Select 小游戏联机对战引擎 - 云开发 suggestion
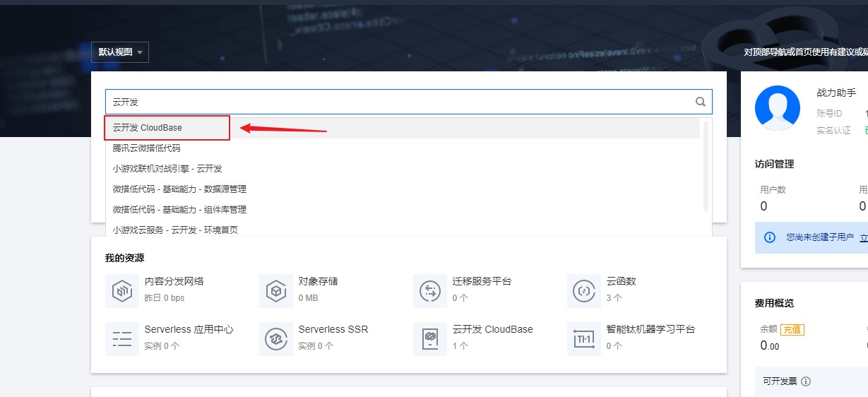 pyautogui.click(x=403, y=169)
